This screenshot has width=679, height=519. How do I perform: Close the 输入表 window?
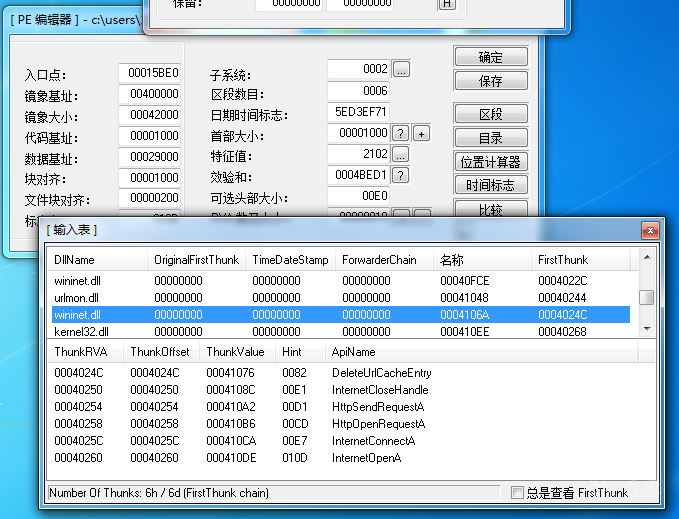(650, 231)
